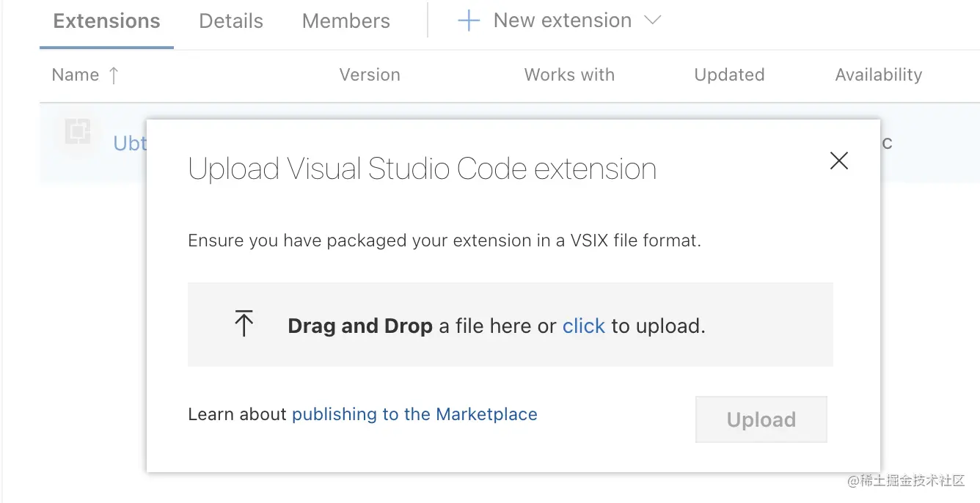Click the VSIX file format instruction text
Image resolution: width=980 pixels, height=503 pixels.
[444, 241]
